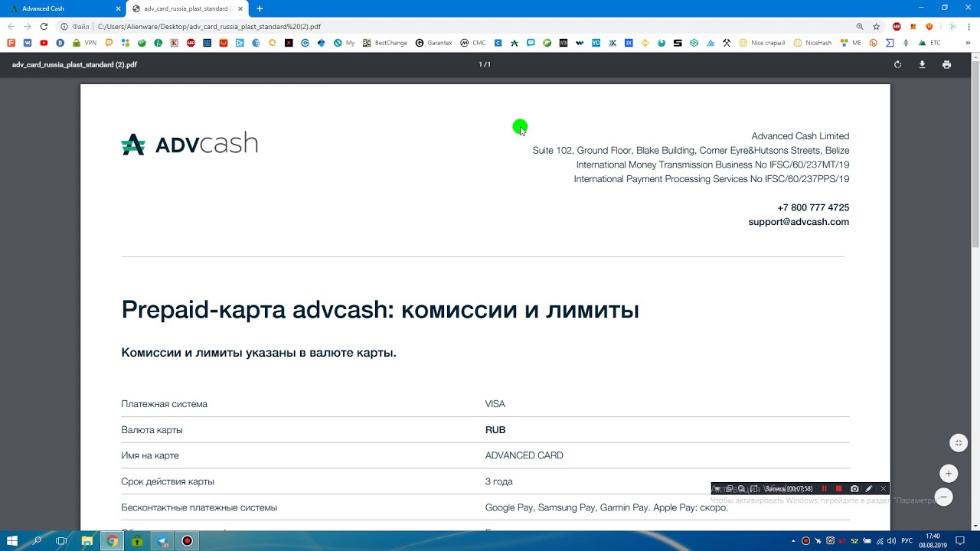Open the BestChange bookmark

click(385, 43)
